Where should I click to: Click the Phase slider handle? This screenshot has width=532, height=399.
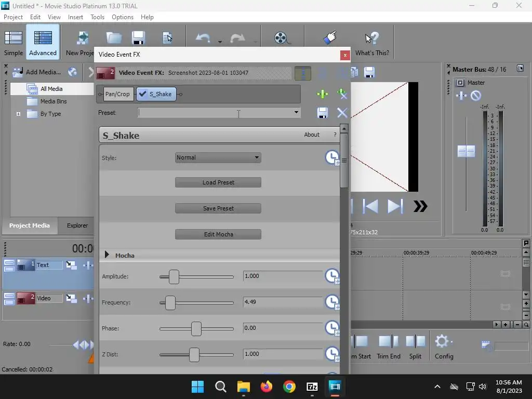(x=196, y=329)
